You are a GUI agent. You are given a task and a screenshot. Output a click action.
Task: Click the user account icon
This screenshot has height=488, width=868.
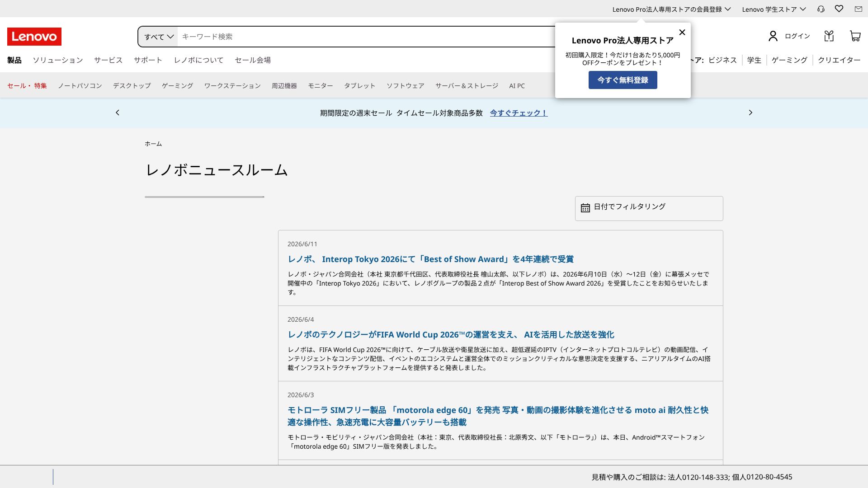point(773,36)
